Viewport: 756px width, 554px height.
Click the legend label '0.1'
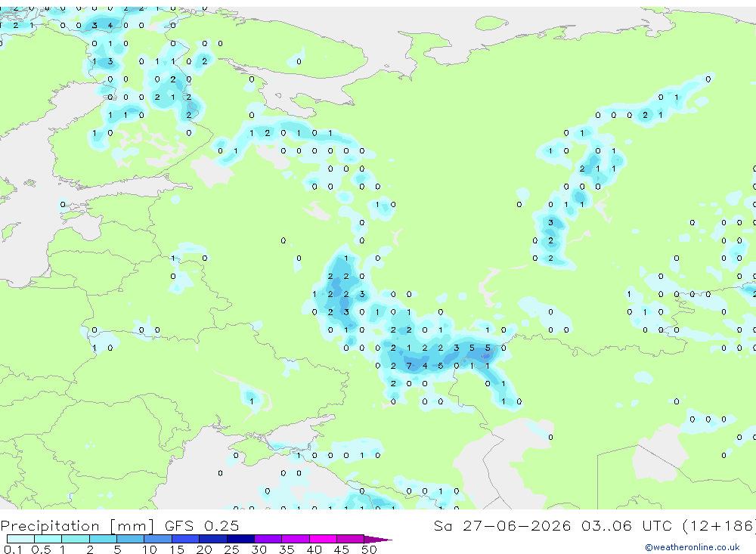[x=13, y=549]
